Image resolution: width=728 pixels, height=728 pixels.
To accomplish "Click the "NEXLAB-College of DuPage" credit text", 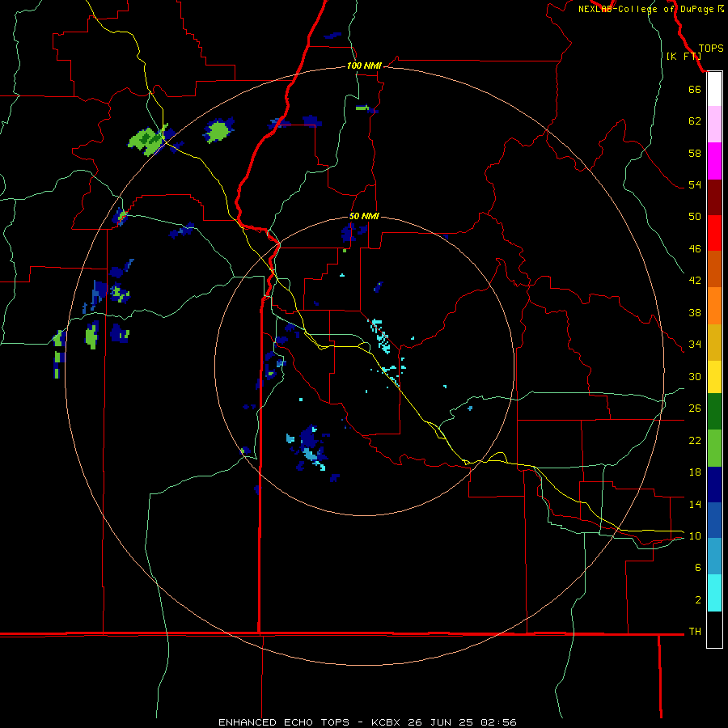I will [x=645, y=9].
